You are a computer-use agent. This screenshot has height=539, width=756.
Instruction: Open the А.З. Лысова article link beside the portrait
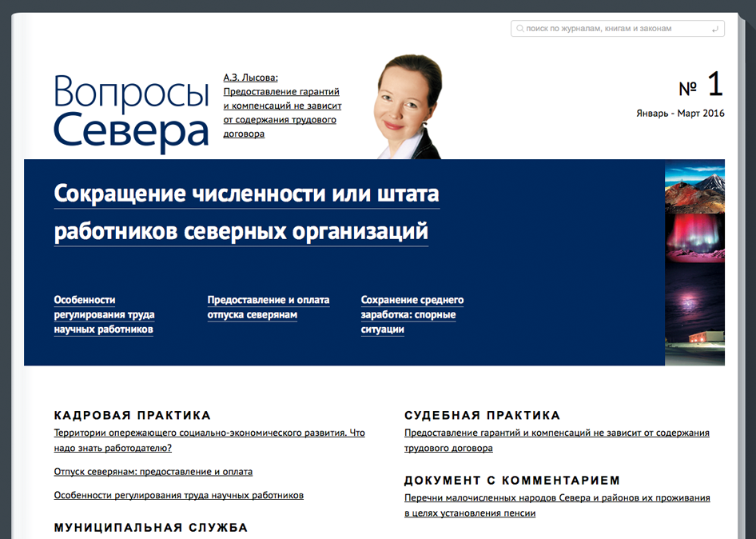(282, 106)
